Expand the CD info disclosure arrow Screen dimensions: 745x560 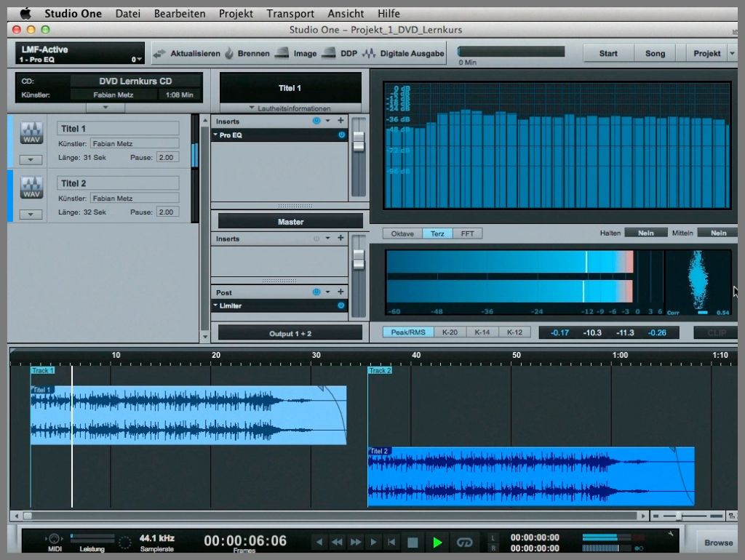(105, 108)
